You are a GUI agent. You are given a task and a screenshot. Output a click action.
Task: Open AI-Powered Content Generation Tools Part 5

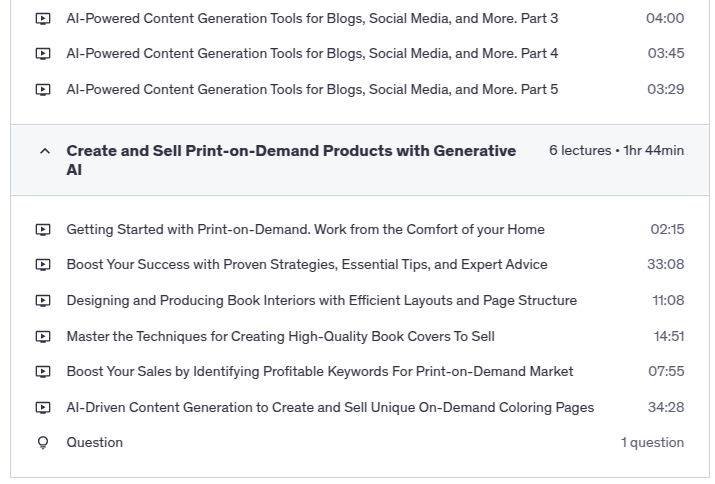click(312, 90)
